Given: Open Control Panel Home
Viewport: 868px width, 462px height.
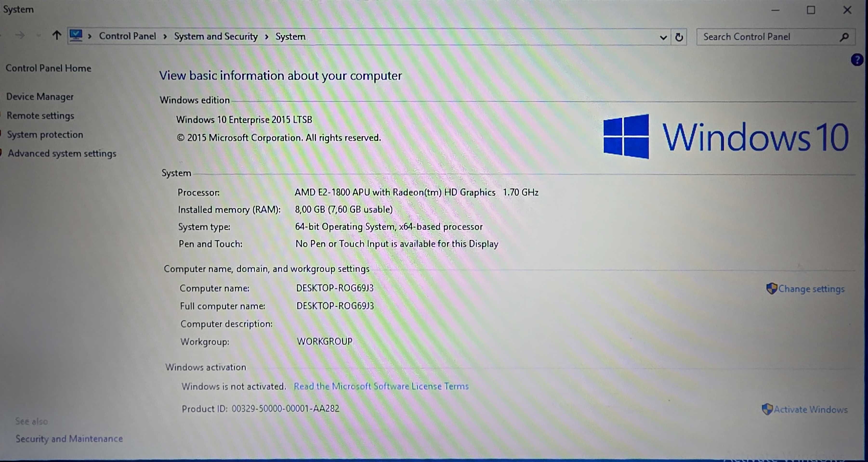Looking at the screenshot, I should point(48,68).
